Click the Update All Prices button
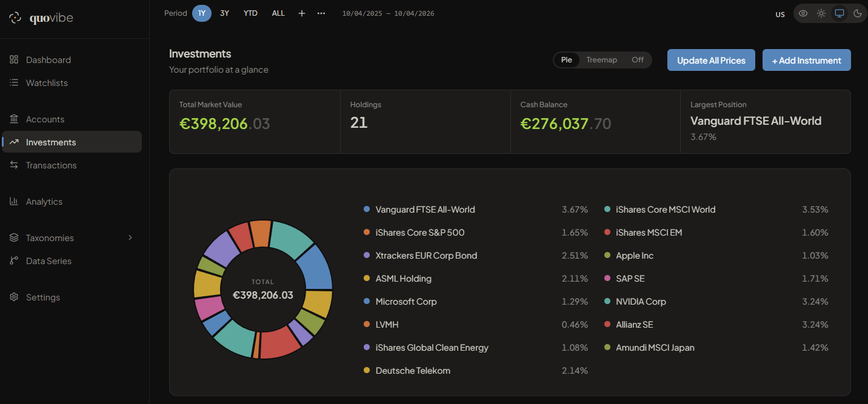Image resolution: width=868 pixels, height=404 pixels. tap(711, 60)
